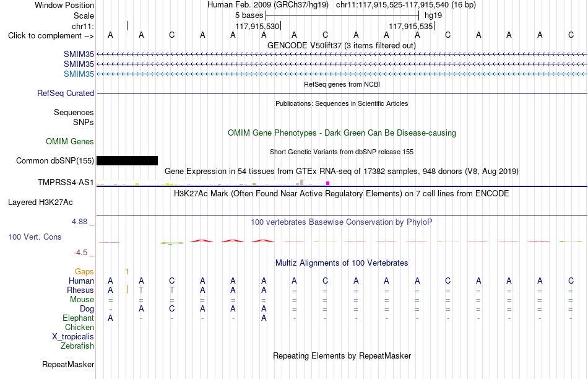Viewport: 588px width, 379px height.
Task: Click the 'Click to complement -->' label
Action: (51, 36)
